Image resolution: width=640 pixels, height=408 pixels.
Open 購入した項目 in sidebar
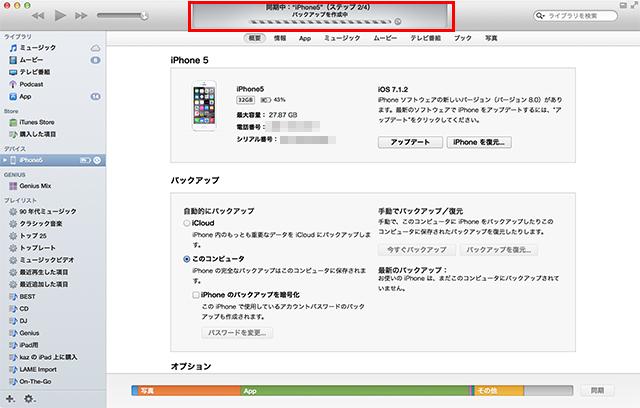pos(33,134)
